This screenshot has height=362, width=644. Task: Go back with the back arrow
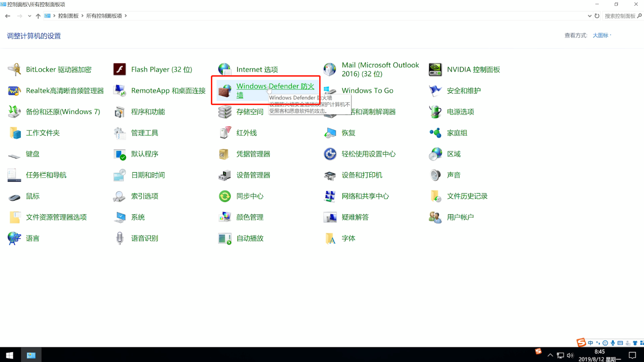[8, 16]
